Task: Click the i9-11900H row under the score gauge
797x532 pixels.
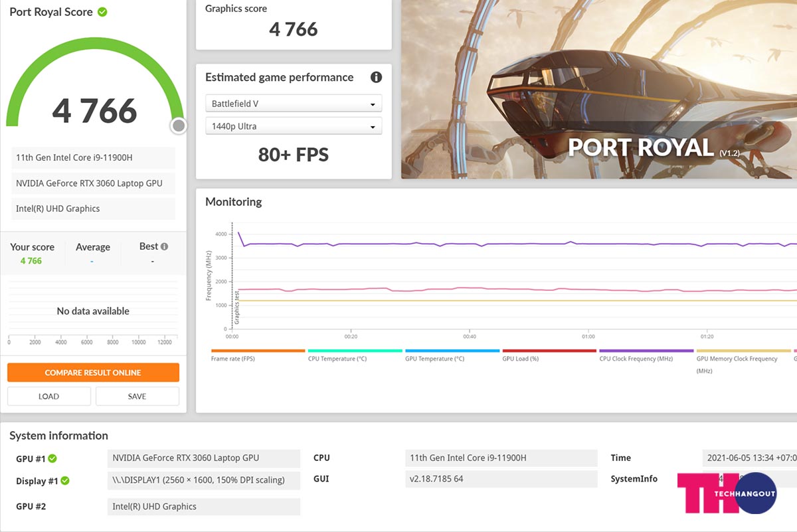Action: click(93, 158)
